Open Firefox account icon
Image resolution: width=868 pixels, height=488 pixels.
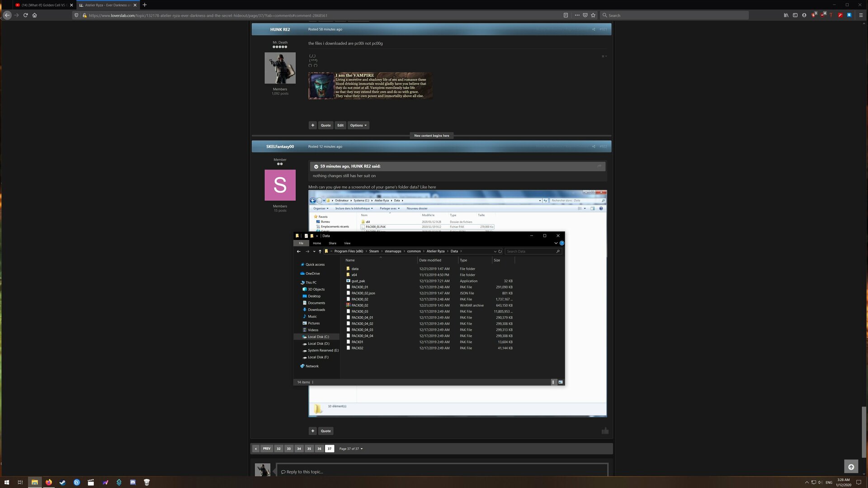pyautogui.click(x=804, y=15)
